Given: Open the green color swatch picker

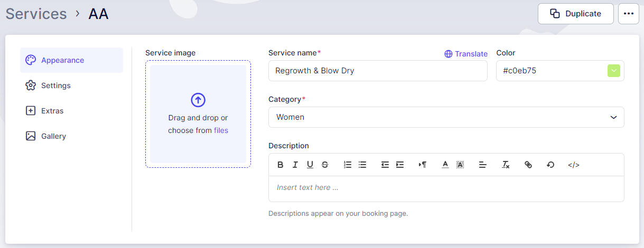Looking at the screenshot, I should pyautogui.click(x=613, y=71).
